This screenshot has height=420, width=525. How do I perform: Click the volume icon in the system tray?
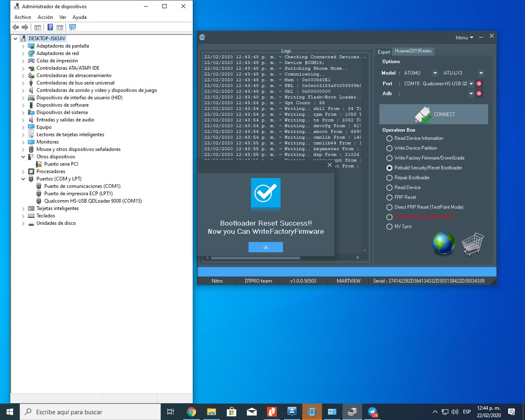[x=455, y=412]
